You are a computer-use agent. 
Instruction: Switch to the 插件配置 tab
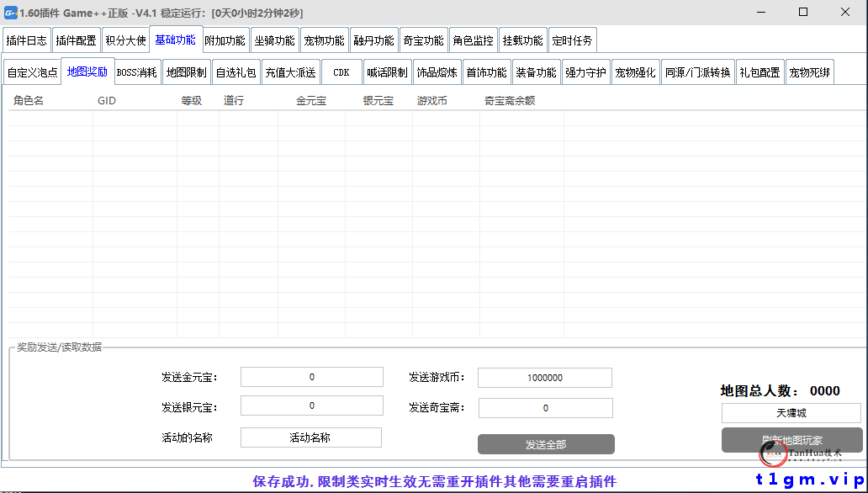[x=76, y=39]
